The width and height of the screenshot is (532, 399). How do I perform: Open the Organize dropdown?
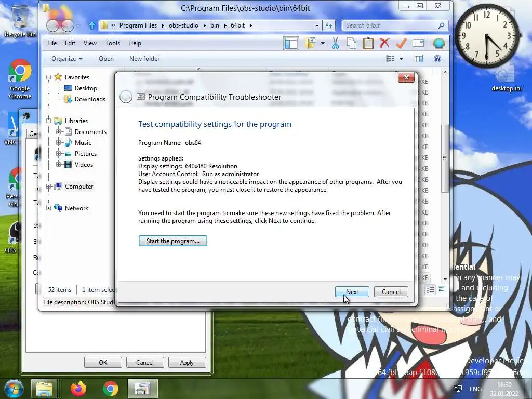(67, 59)
